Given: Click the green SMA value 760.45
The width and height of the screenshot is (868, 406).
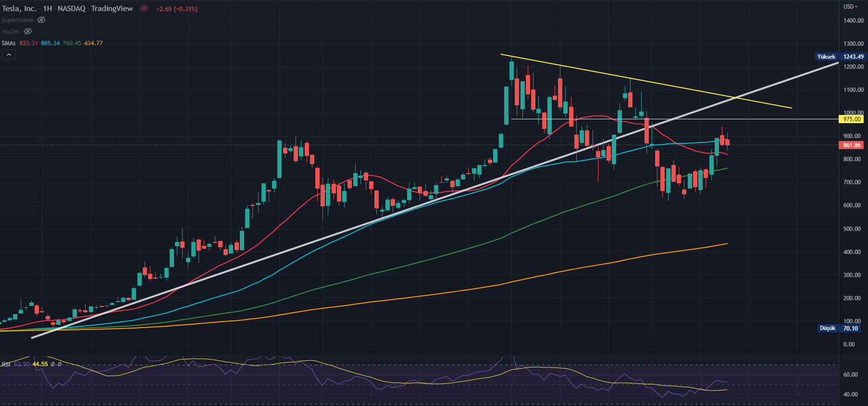Looking at the screenshot, I should [x=72, y=43].
